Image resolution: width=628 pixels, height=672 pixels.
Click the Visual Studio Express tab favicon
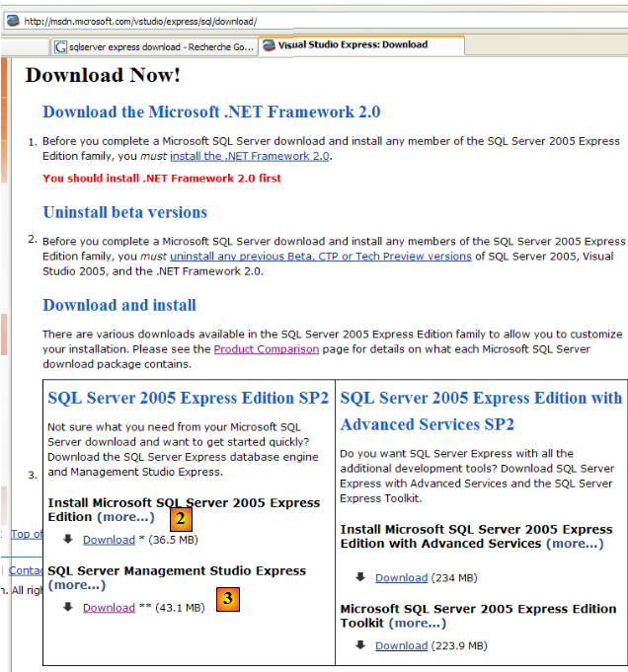coord(270,44)
